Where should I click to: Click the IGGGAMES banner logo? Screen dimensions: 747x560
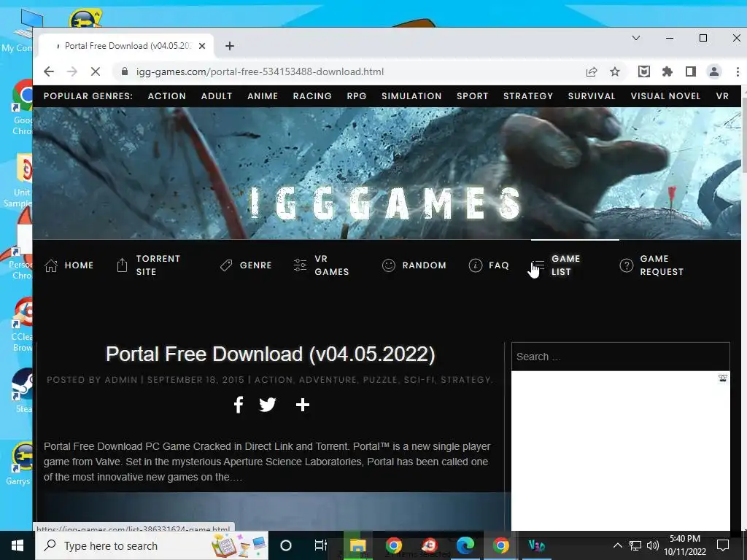click(385, 203)
